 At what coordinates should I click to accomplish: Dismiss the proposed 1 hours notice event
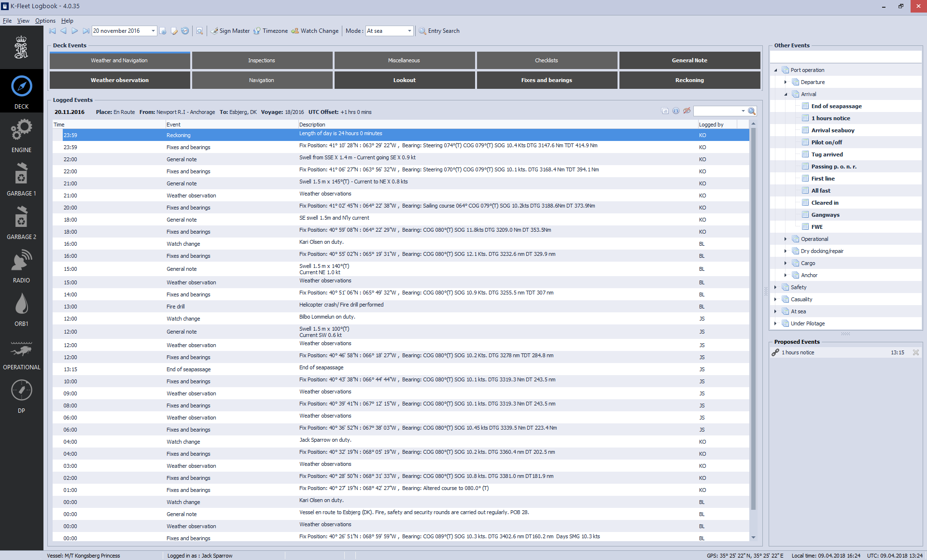(x=916, y=352)
